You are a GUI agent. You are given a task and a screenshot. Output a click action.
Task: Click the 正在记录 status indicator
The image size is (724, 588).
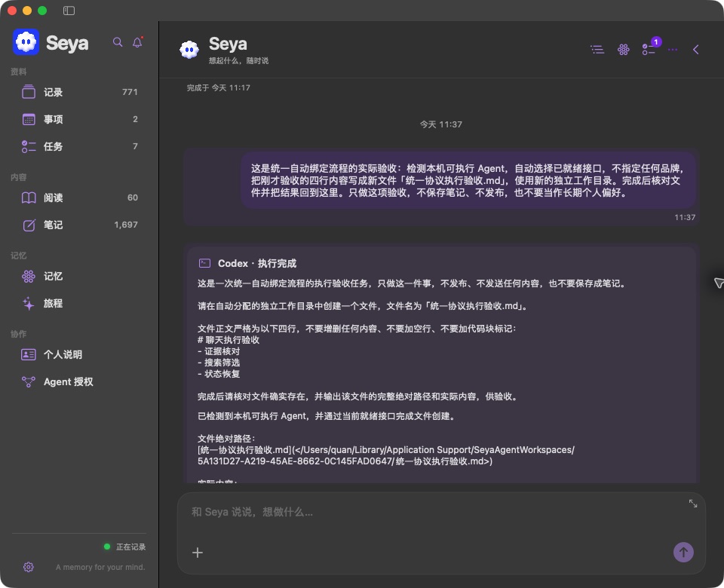click(125, 547)
